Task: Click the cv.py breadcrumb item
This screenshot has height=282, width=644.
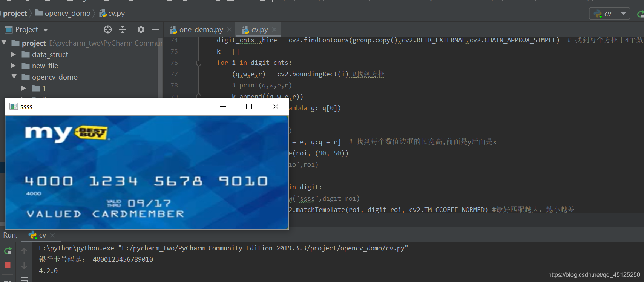Action: (112, 14)
